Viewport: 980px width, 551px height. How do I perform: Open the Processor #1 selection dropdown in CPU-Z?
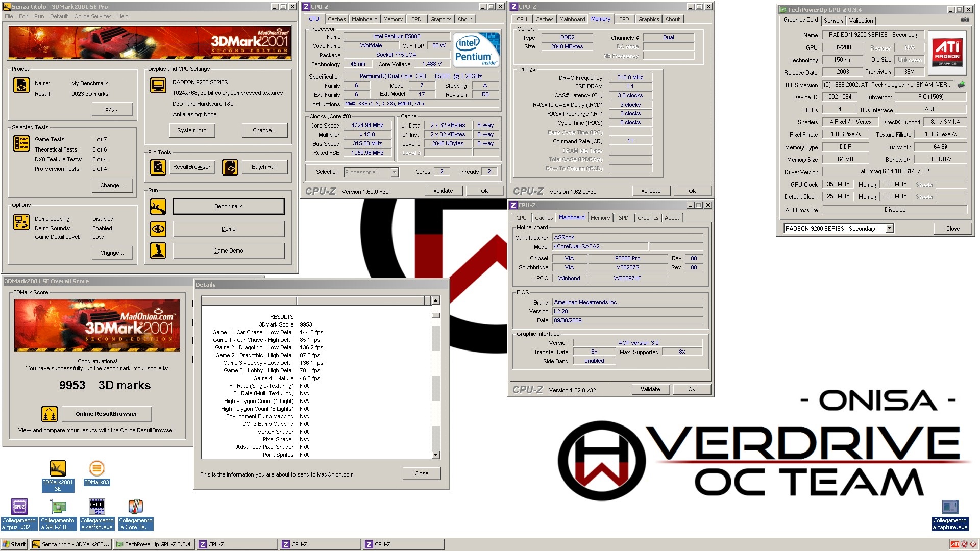[x=394, y=172]
